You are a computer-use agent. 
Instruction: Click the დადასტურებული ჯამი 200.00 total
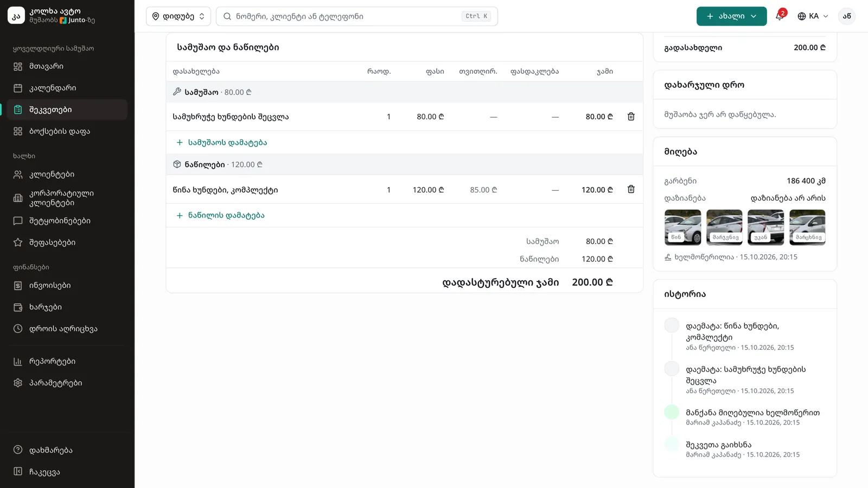pos(592,282)
